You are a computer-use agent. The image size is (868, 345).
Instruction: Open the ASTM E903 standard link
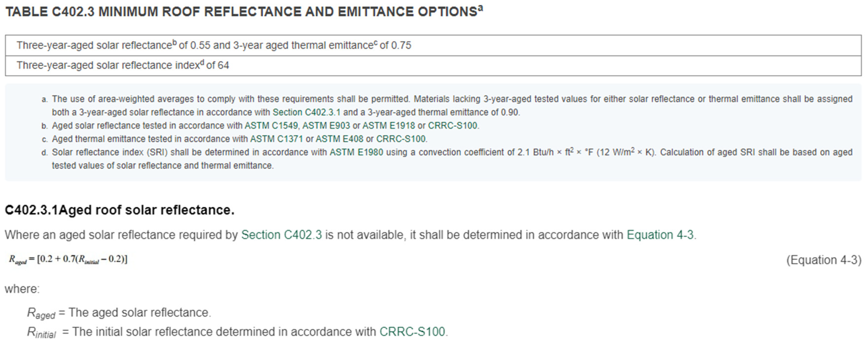(x=326, y=126)
